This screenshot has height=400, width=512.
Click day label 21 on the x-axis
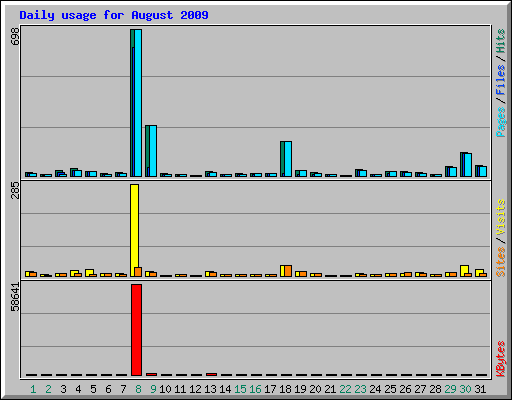coord(330,389)
